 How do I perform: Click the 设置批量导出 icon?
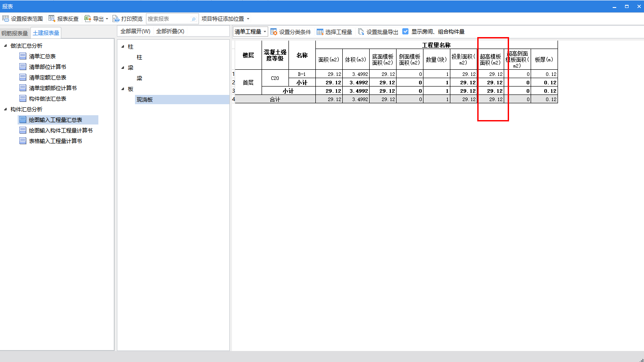[x=361, y=32]
